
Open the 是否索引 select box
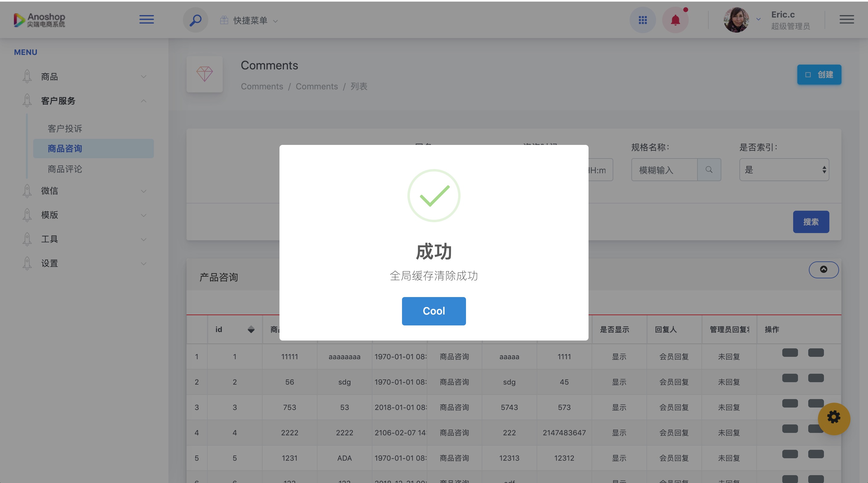click(x=784, y=170)
